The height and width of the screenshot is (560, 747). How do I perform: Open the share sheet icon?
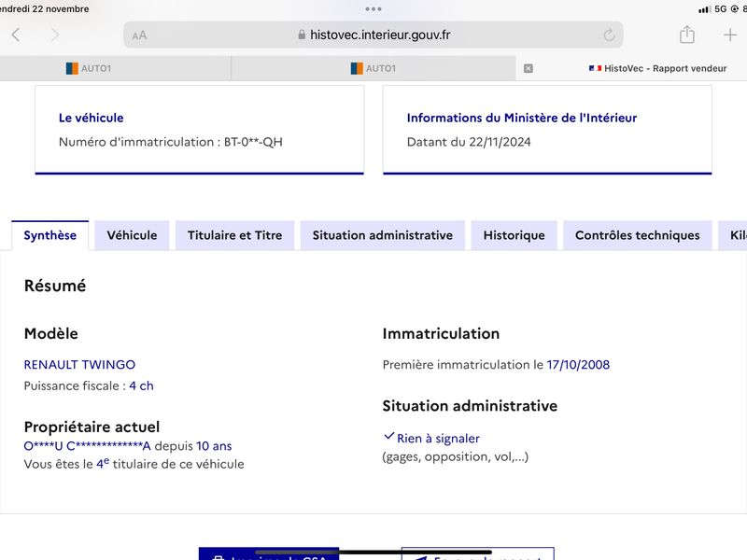686,35
